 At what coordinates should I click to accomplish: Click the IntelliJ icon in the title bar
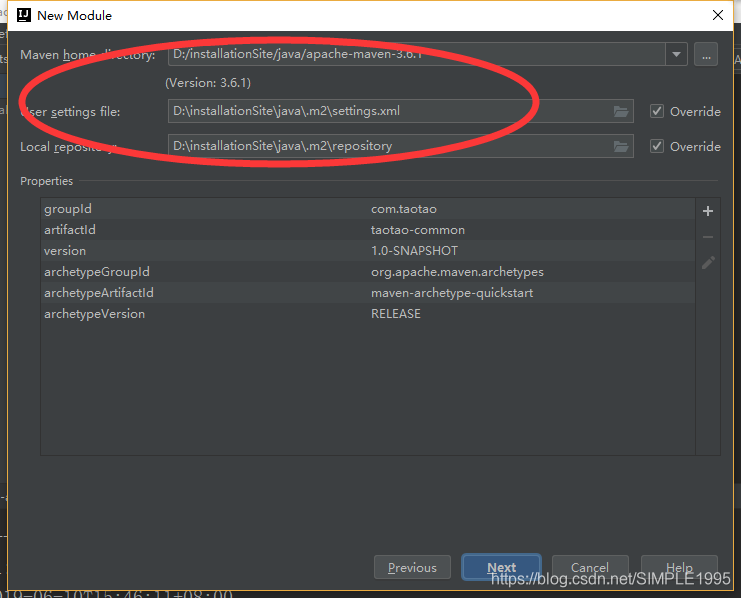click(24, 15)
